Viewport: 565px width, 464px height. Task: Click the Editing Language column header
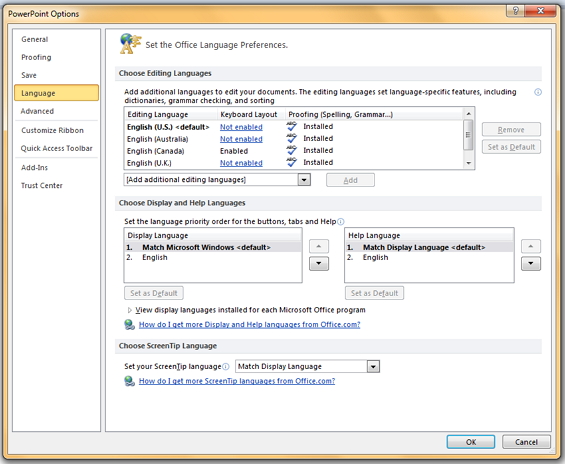(x=171, y=114)
